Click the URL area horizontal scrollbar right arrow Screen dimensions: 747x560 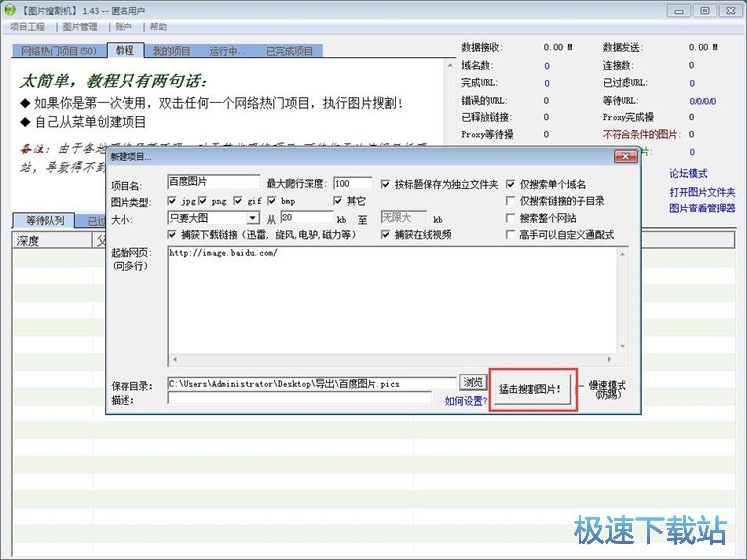[609, 359]
